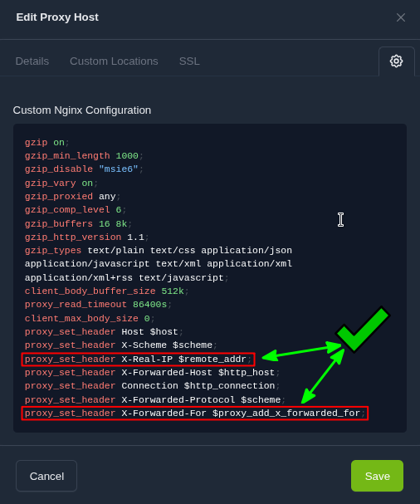
Task: Click the client_body_buffer_size 512k line
Action: (x=107, y=291)
